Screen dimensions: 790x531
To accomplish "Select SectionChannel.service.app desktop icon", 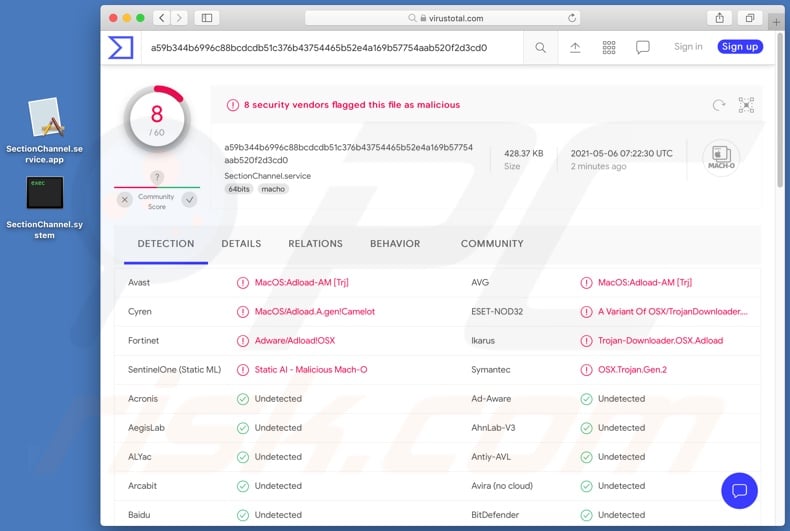I will 44,131.
